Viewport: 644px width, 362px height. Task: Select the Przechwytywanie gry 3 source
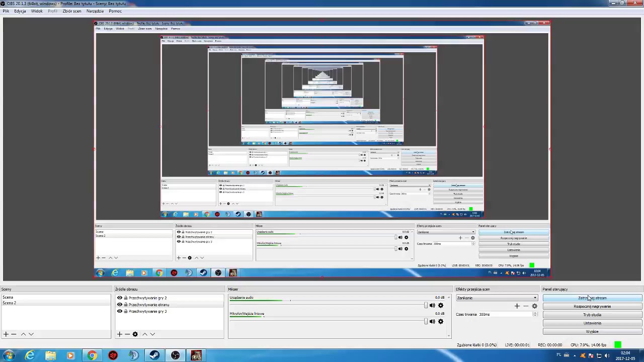point(169,311)
